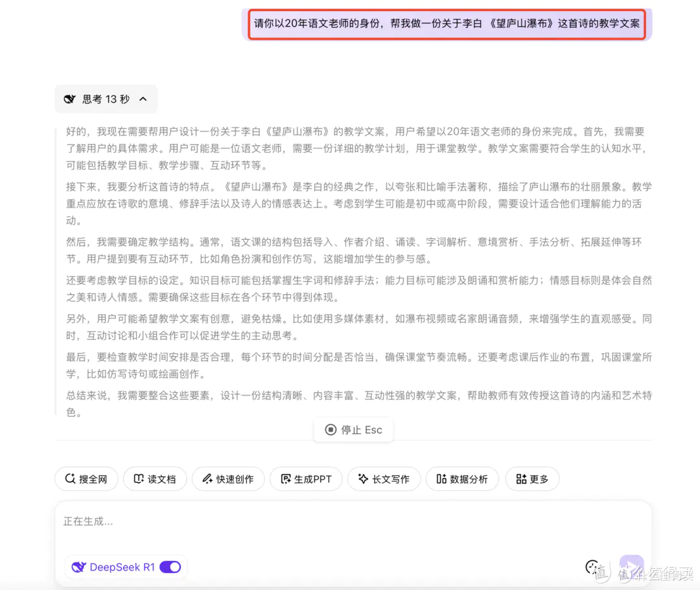This screenshot has height=590, width=700.
Task: Click the paragraph starting with 接下来
Action: tap(358, 204)
